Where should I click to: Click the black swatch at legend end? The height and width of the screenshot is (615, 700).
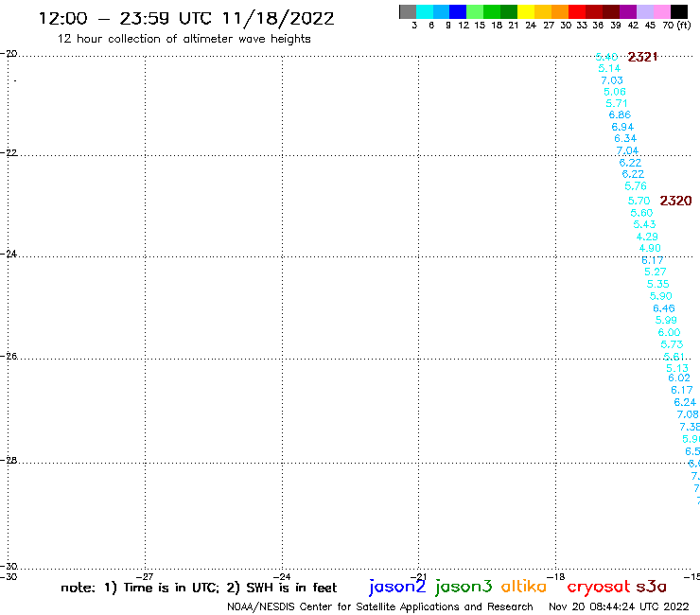click(678, 11)
